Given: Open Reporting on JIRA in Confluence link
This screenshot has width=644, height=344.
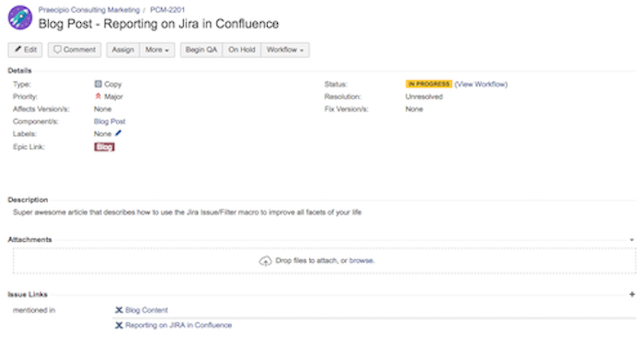Looking at the screenshot, I should point(178,325).
